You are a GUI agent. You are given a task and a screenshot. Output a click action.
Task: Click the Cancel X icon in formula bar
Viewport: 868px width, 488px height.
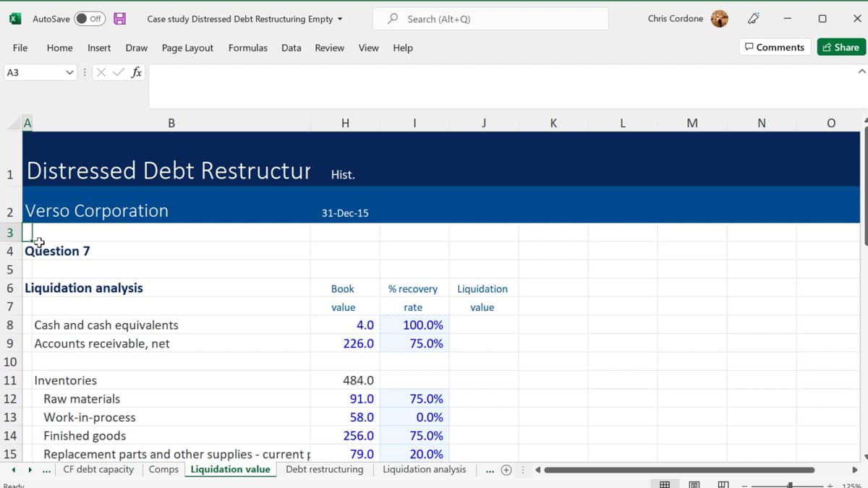101,72
